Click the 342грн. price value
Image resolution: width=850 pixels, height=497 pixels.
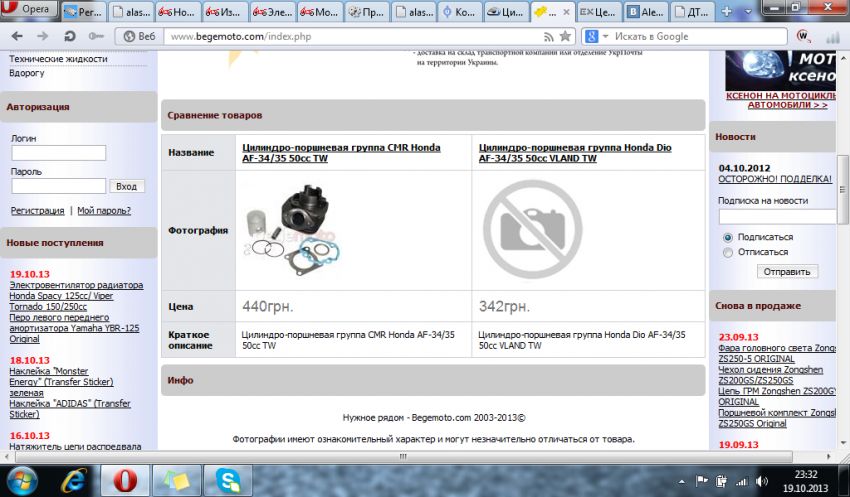pos(504,307)
